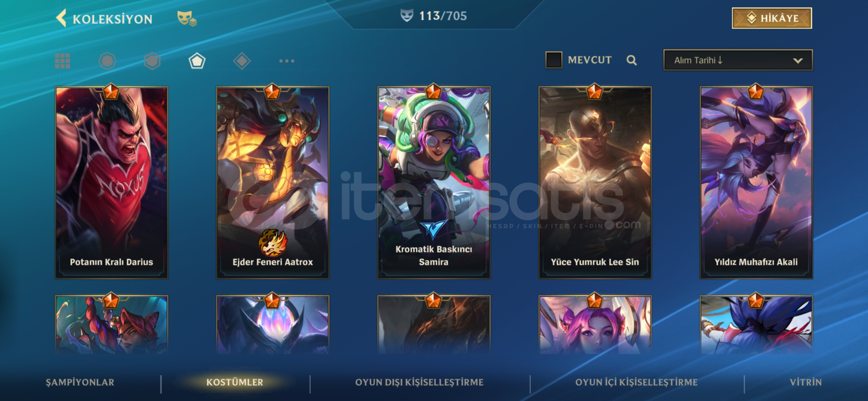Open the Vitrin tab
The height and width of the screenshot is (401, 868).
click(805, 382)
